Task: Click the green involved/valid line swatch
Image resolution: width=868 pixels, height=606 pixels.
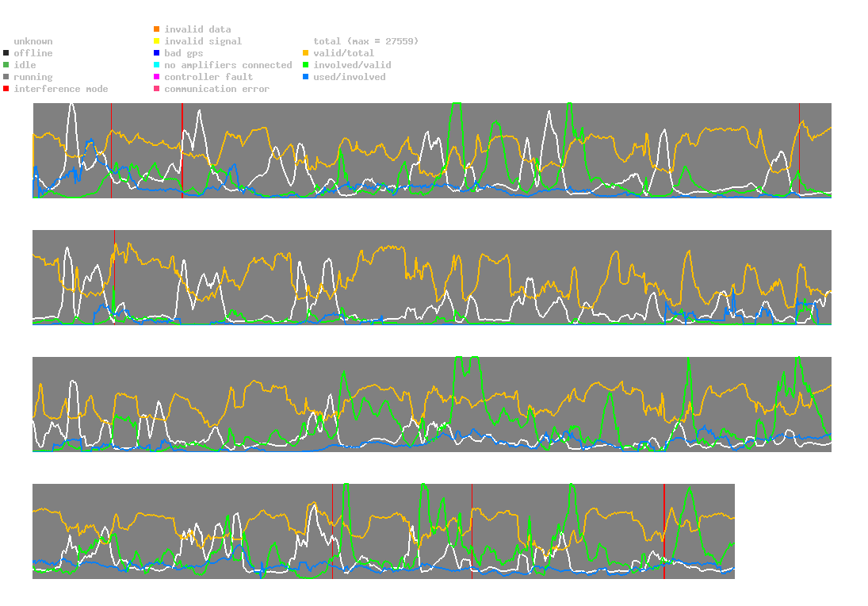Action: (306, 65)
